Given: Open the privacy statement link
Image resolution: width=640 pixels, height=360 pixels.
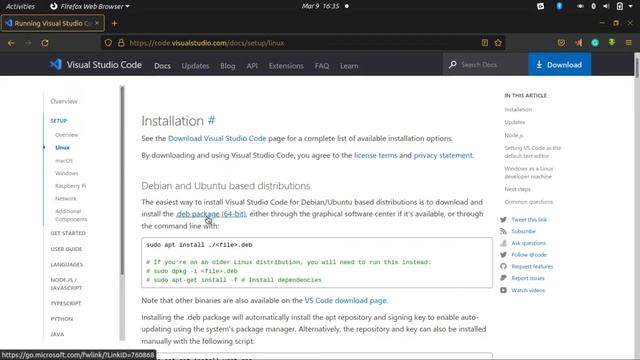Looking at the screenshot, I should (x=443, y=155).
